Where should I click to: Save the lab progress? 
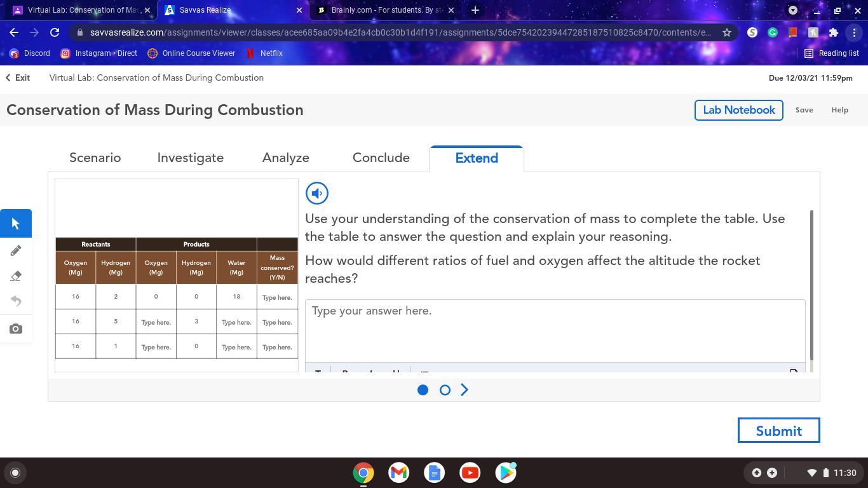(804, 110)
